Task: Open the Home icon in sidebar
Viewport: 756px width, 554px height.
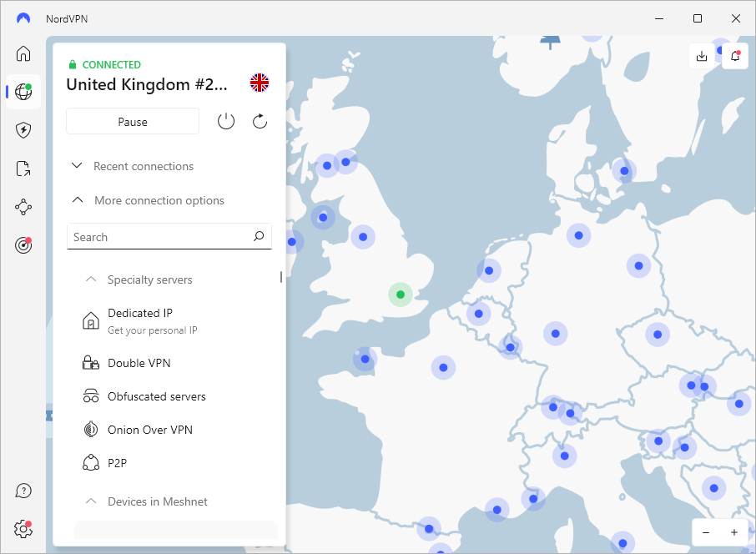Action: point(23,54)
